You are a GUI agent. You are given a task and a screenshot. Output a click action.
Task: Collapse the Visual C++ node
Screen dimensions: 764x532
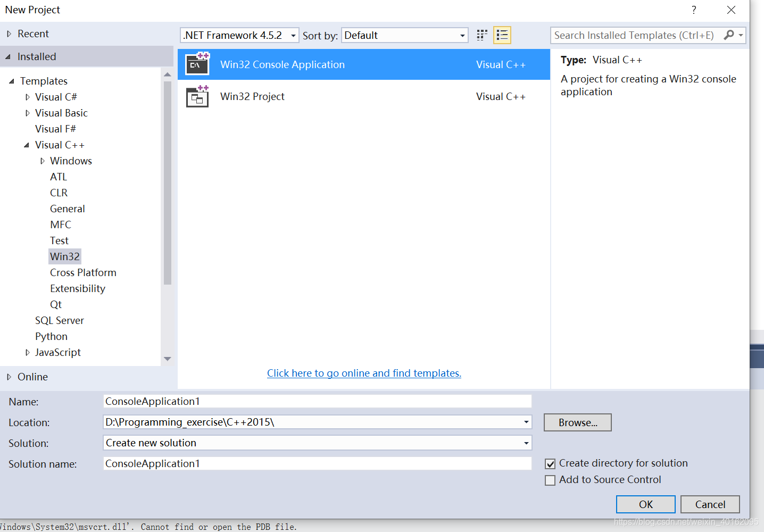pos(27,145)
